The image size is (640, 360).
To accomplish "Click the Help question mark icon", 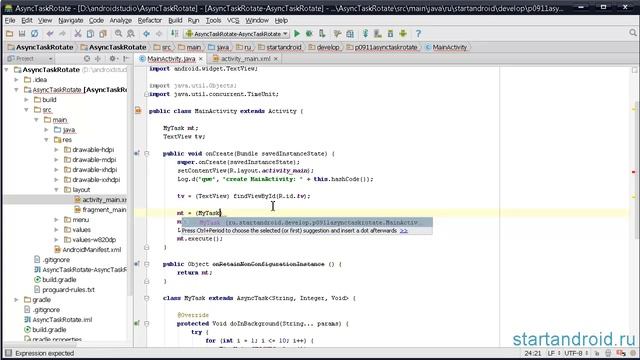I will [418, 33].
